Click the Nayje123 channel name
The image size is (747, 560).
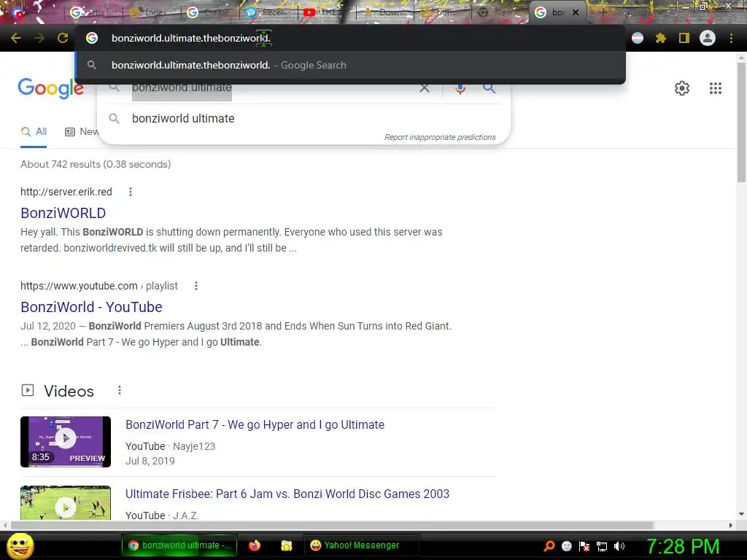(194, 446)
